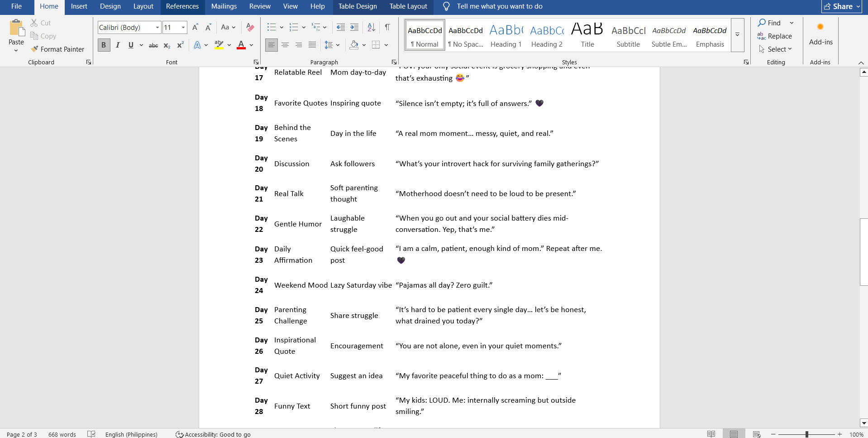Increase paragraph indent

[354, 27]
